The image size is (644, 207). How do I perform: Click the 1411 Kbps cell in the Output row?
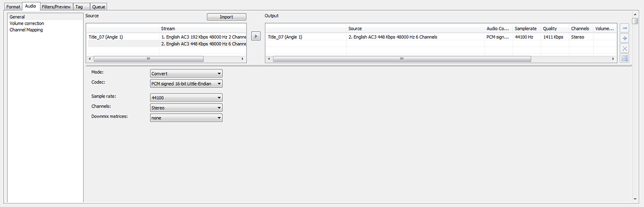[x=555, y=37]
